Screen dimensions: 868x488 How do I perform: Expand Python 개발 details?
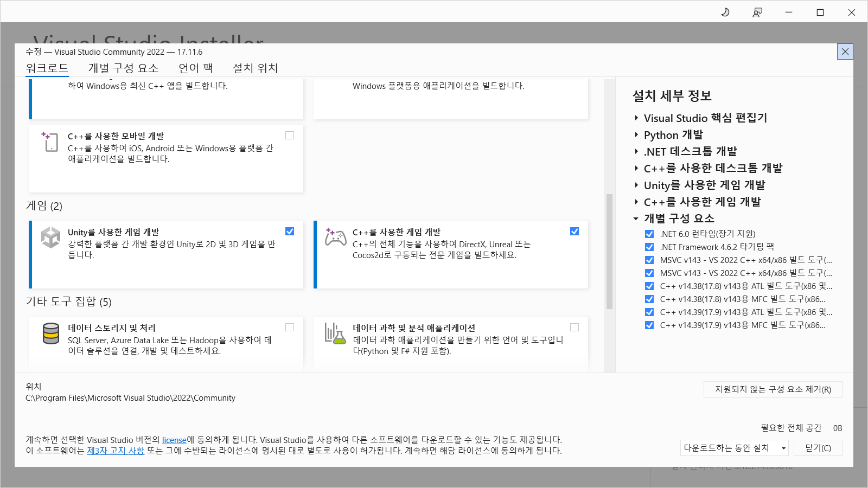click(x=636, y=135)
